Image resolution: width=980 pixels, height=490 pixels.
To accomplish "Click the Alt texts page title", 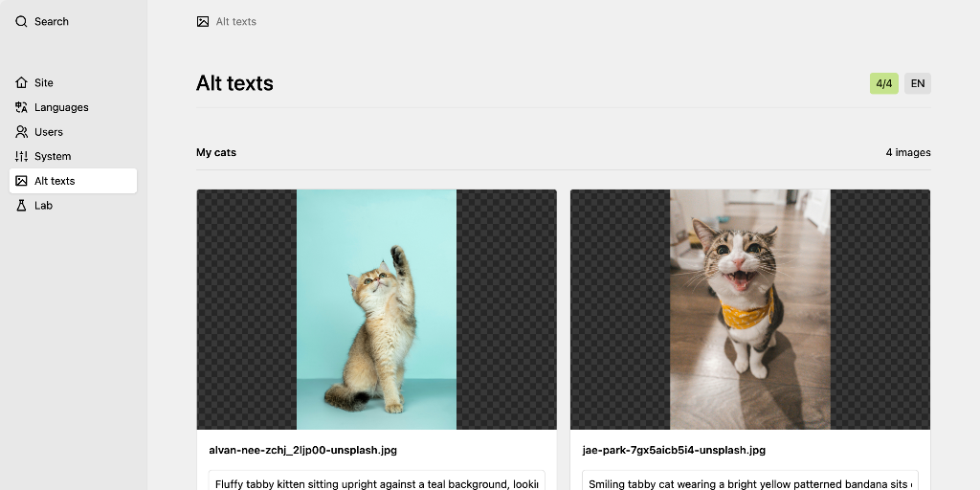I will [x=234, y=83].
